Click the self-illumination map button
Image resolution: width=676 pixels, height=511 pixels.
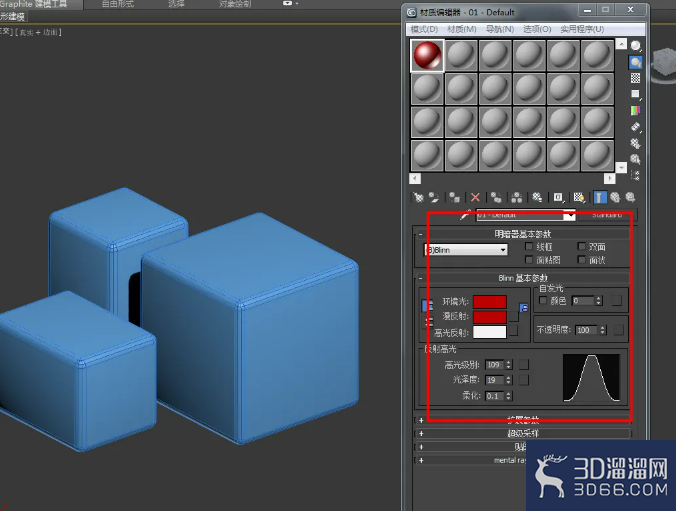coord(617,301)
